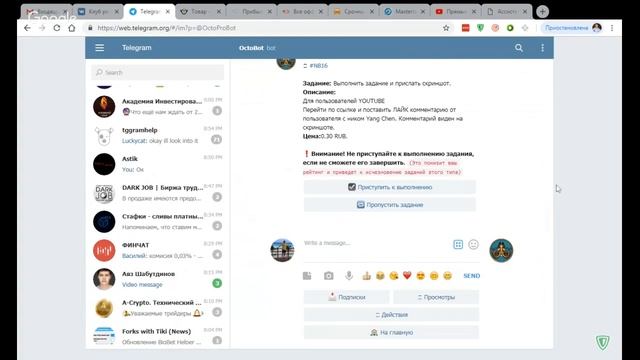Screen dimensions: 640x360
Task: Open the ФИНЧАТ chat
Action: tap(158, 250)
